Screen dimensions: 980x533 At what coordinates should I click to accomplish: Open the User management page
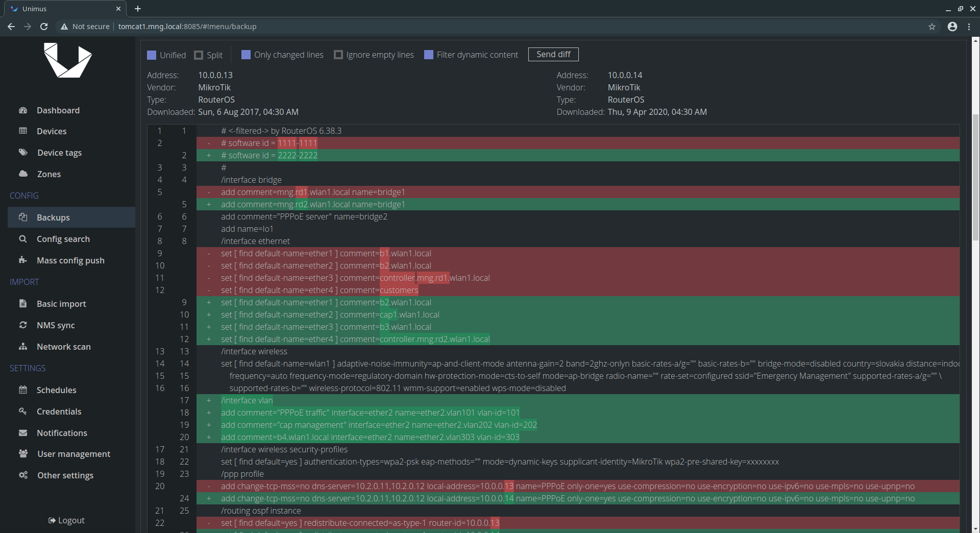pos(73,454)
